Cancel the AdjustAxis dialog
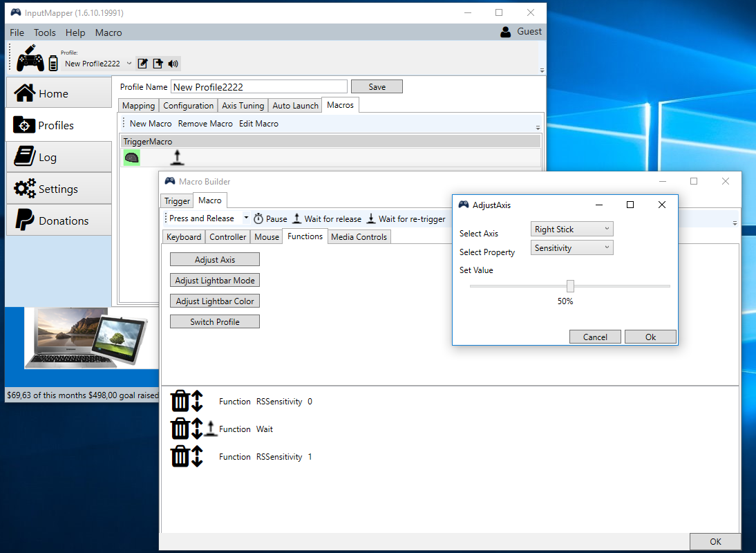The width and height of the screenshot is (756, 553). [x=595, y=337]
